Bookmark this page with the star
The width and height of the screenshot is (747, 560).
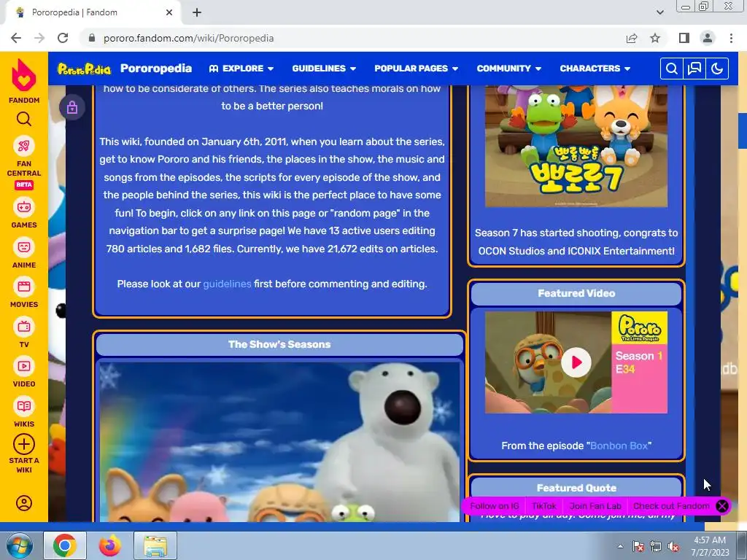pyautogui.click(x=656, y=38)
